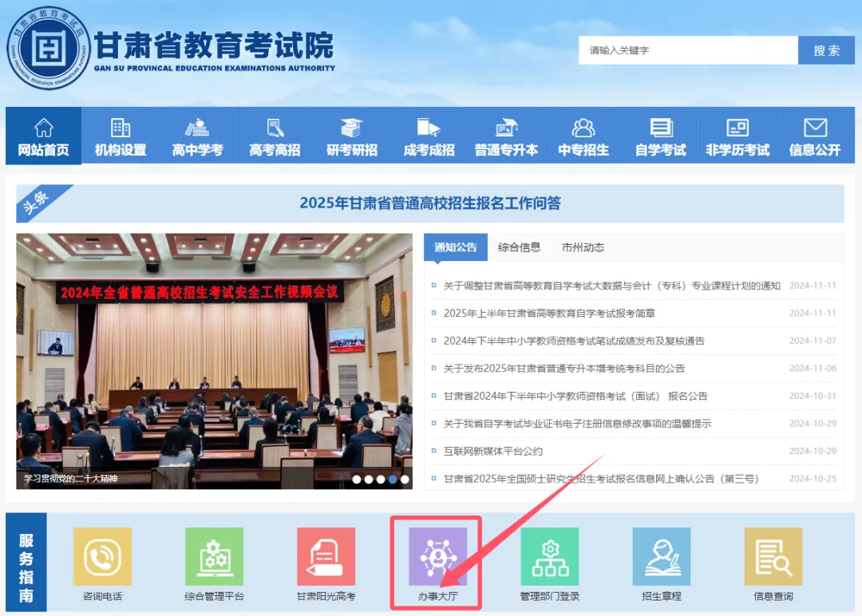Open the 甘肃阳光高考 icon
862x616 pixels.
coord(326,556)
